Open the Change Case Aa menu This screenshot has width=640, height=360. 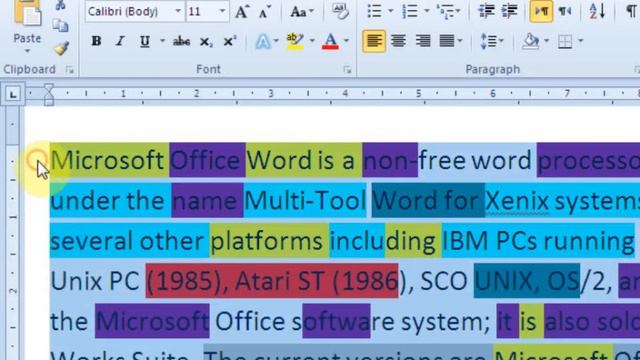click(x=302, y=12)
